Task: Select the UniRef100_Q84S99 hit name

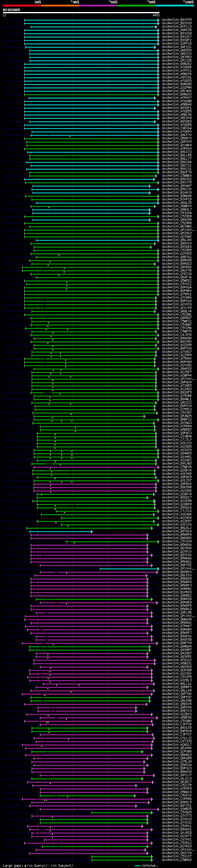Action: click(x=177, y=220)
